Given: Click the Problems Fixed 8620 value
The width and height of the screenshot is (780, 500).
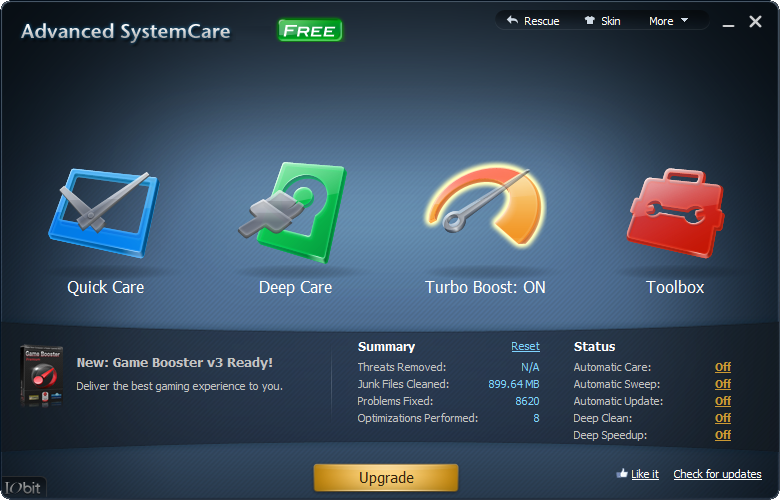Looking at the screenshot, I should click(527, 401).
